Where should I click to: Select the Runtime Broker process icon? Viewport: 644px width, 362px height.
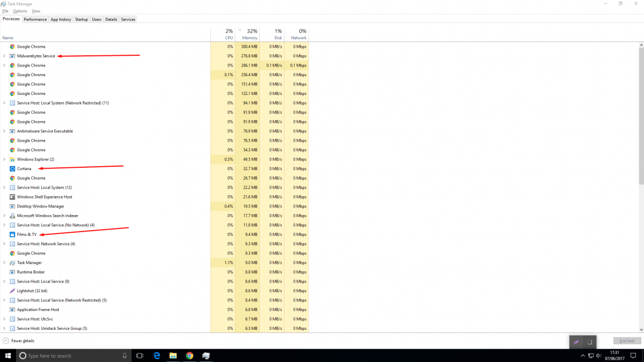(x=12, y=272)
